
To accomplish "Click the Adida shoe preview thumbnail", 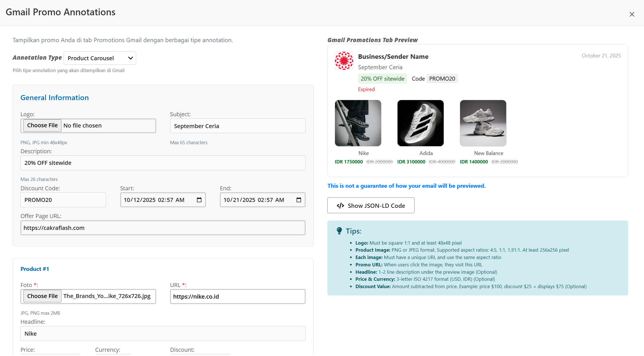I will tap(420, 123).
